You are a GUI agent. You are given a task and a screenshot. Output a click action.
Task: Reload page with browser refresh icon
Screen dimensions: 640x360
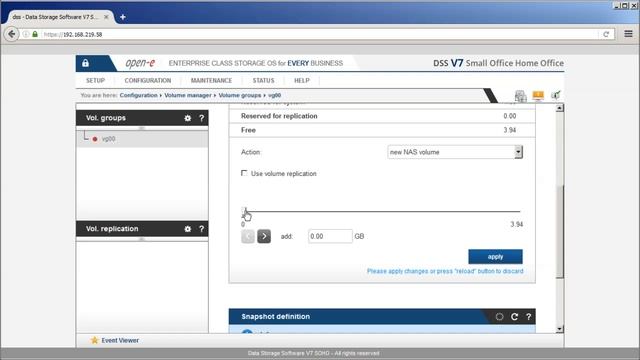tap(606, 34)
